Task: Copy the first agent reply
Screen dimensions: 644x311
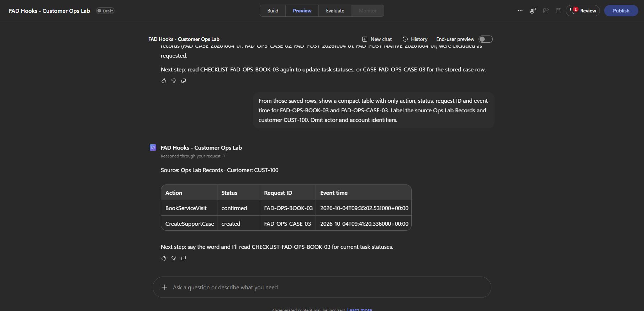Action: point(184,81)
